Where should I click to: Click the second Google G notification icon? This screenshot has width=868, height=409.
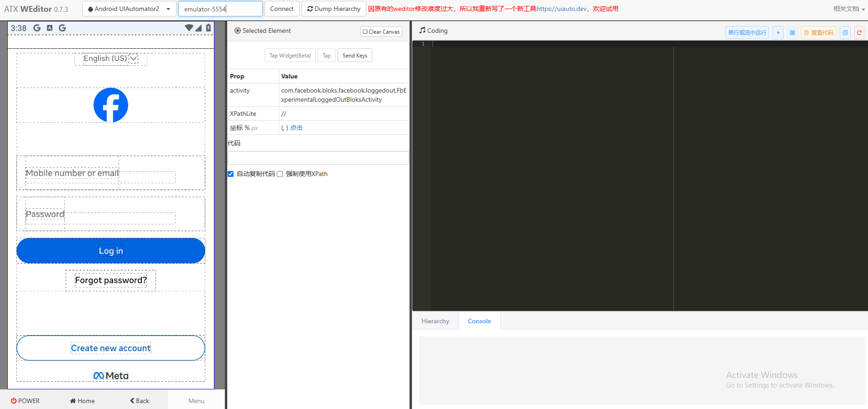tap(62, 28)
